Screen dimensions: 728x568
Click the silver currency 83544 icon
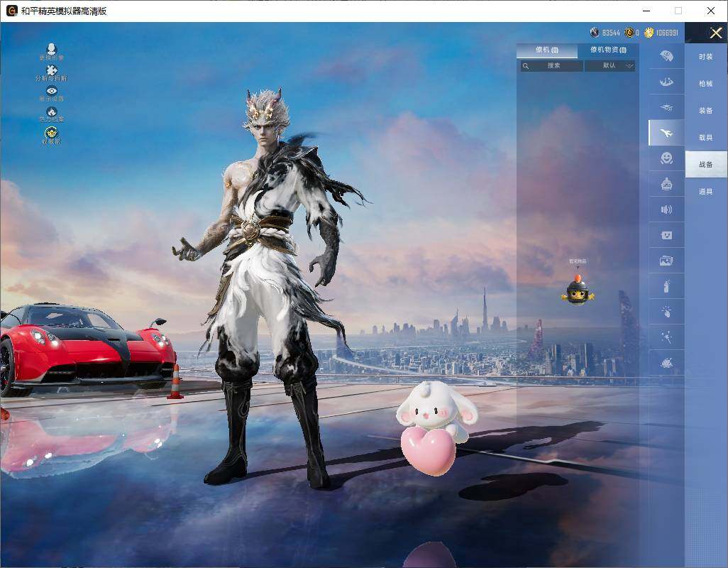coord(595,33)
